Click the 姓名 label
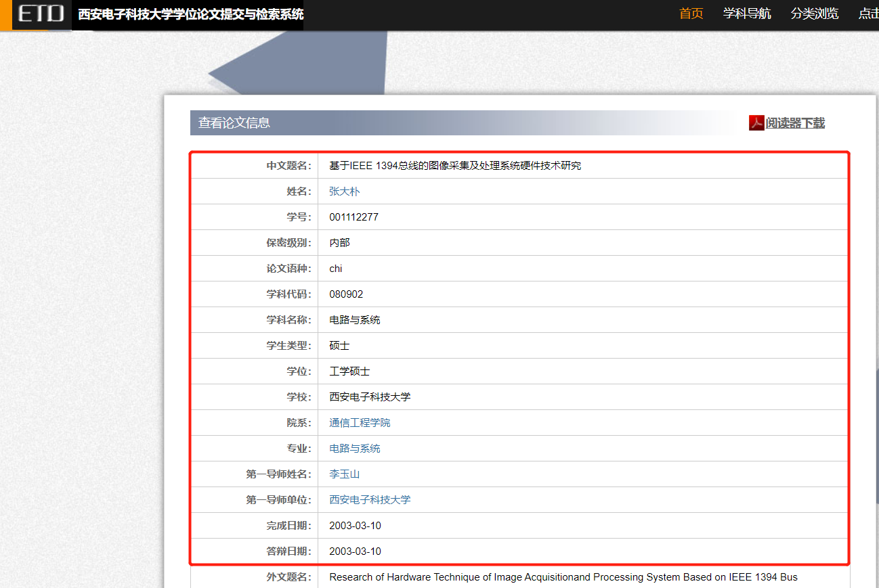Screen dimensions: 879x588 coord(299,191)
